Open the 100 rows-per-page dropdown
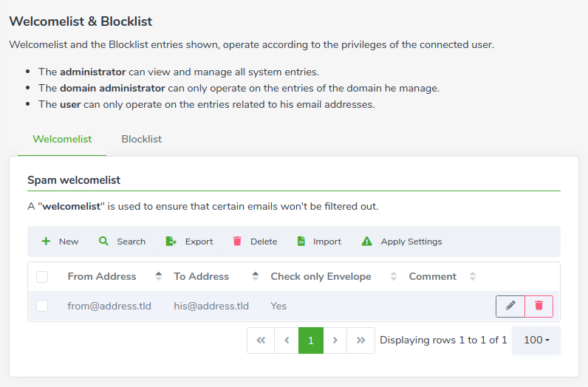 tap(536, 340)
